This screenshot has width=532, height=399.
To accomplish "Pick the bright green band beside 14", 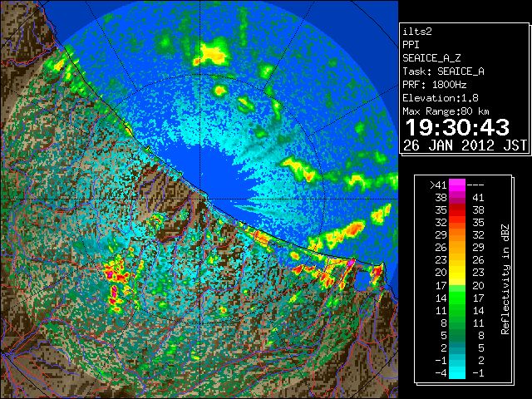I will [x=457, y=298].
